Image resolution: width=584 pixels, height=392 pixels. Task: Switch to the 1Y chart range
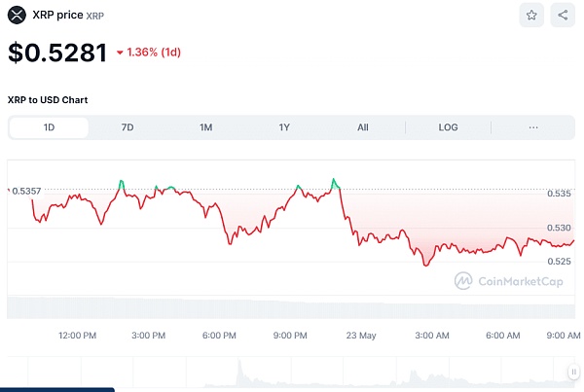click(x=284, y=127)
